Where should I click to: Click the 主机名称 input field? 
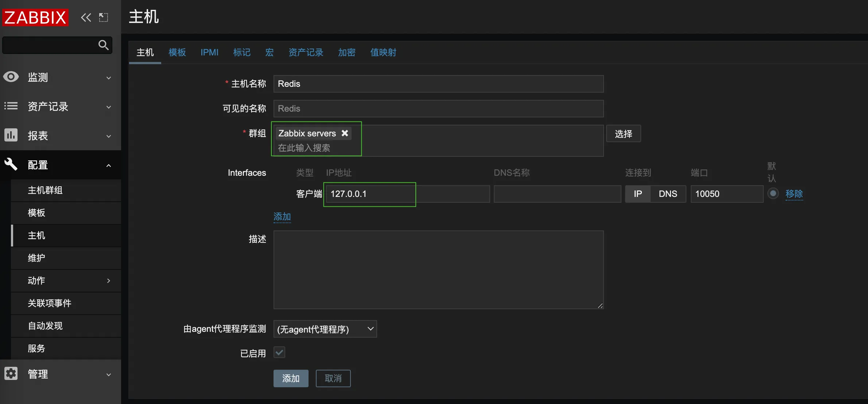coord(438,83)
